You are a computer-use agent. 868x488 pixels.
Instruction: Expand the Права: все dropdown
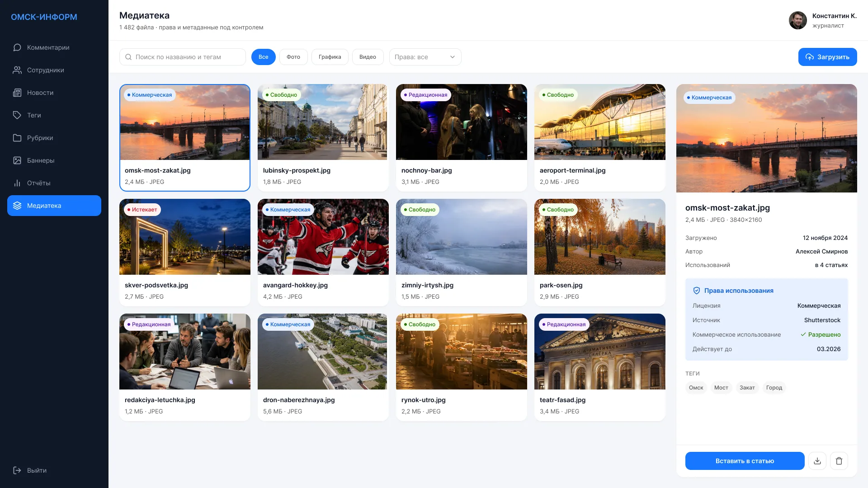pyautogui.click(x=425, y=57)
